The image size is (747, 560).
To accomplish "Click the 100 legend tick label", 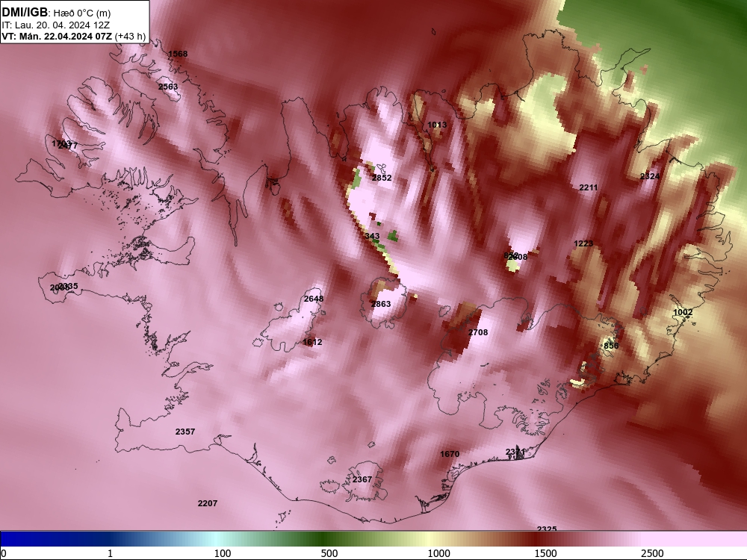I will click(x=223, y=553).
